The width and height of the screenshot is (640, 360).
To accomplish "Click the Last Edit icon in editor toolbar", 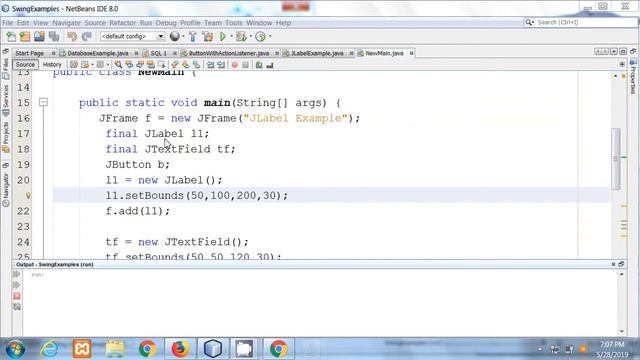I will click(x=73, y=64).
